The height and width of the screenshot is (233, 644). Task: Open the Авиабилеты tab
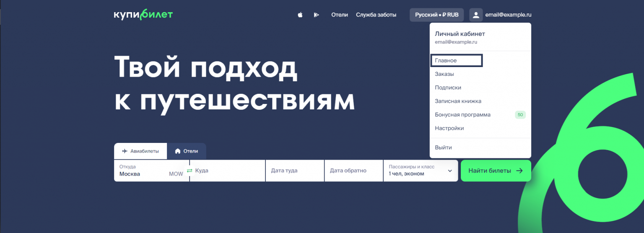pyautogui.click(x=140, y=151)
